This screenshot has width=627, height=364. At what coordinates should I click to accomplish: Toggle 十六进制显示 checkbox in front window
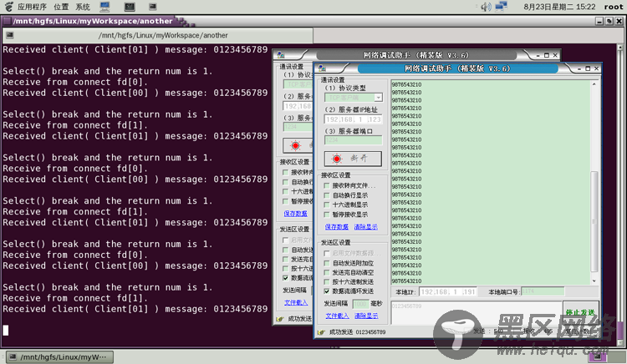pyautogui.click(x=327, y=205)
